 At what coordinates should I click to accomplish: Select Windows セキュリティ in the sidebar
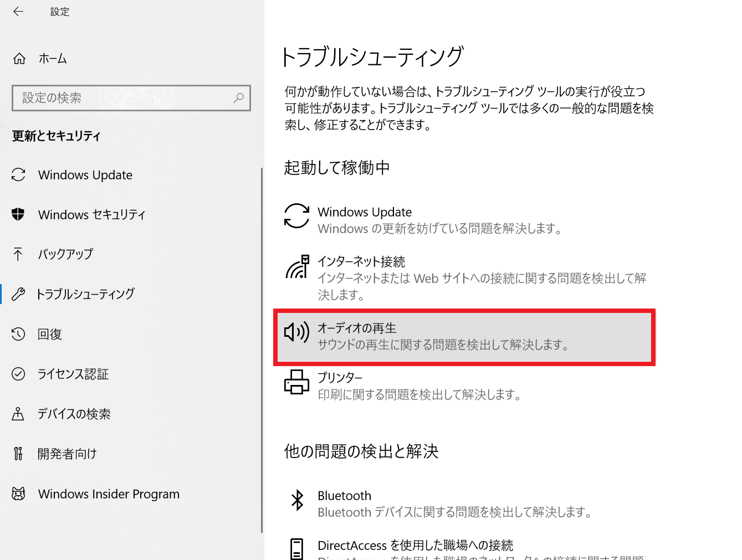click(92, 215)
